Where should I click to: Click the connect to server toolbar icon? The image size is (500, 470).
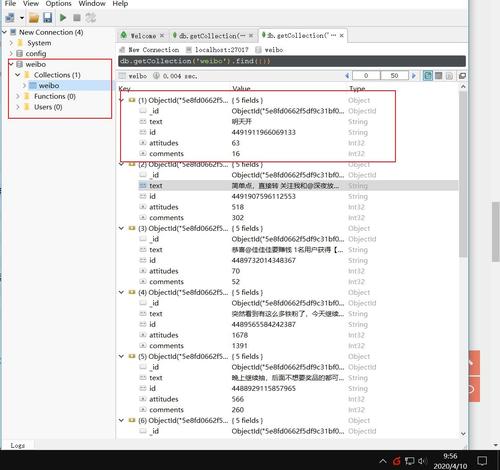10,17
